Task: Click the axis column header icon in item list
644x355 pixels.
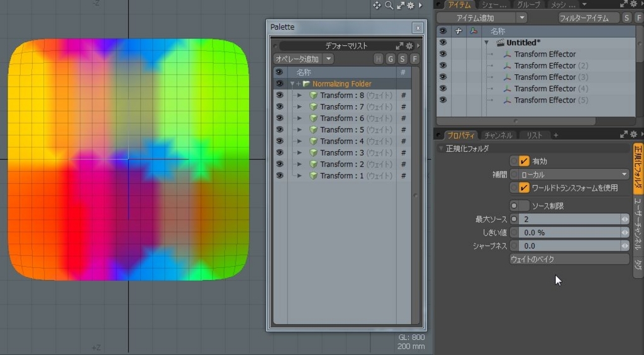Action: [474, 31]
